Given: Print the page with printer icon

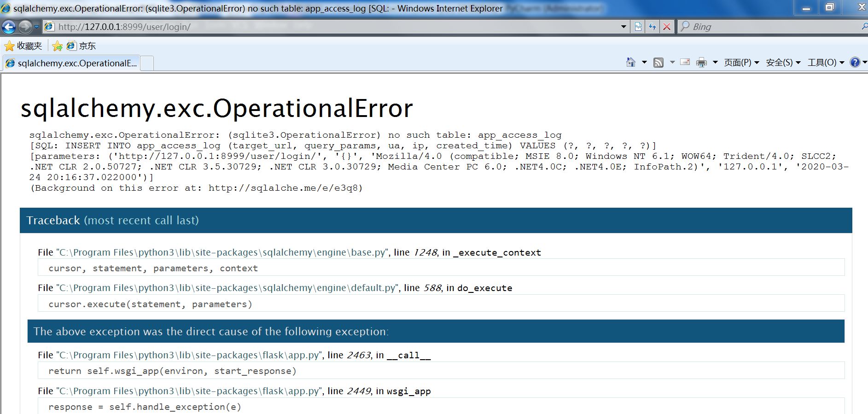Looking at the screenshot, I should pos(701,62).
